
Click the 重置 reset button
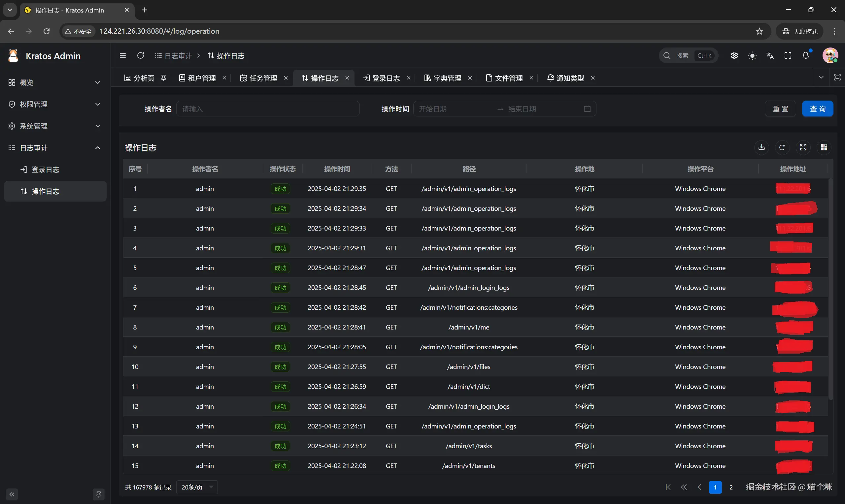780,109
